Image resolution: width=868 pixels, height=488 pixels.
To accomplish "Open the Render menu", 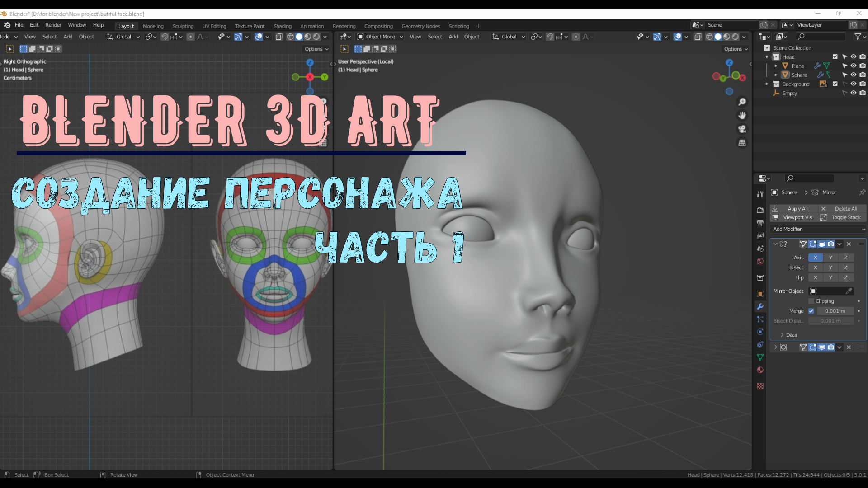I will (x=53, y=26).
